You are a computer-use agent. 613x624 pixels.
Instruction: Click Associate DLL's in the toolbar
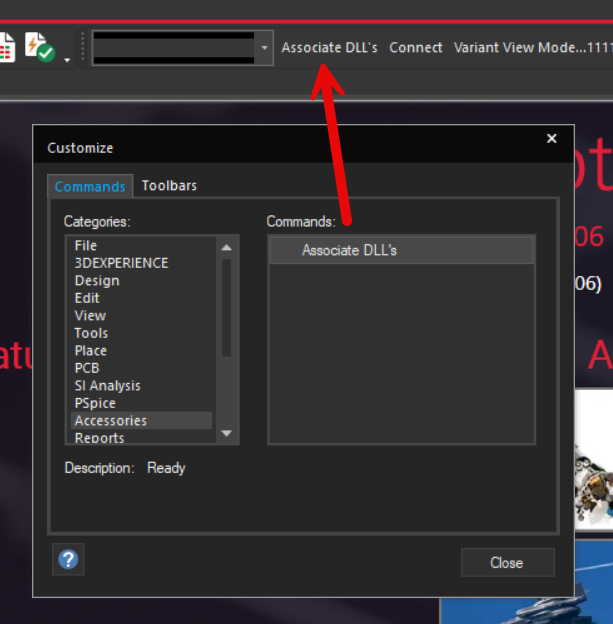coord(329,48)
